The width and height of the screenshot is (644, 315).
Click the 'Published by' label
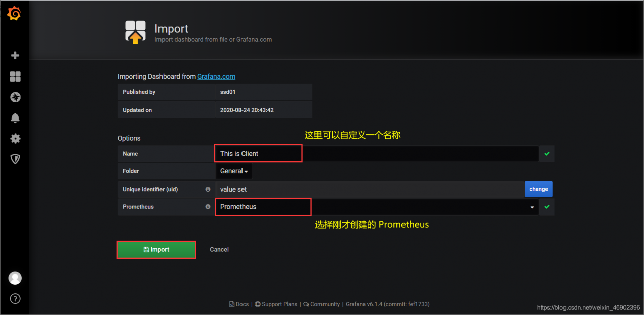click(139, 92)
